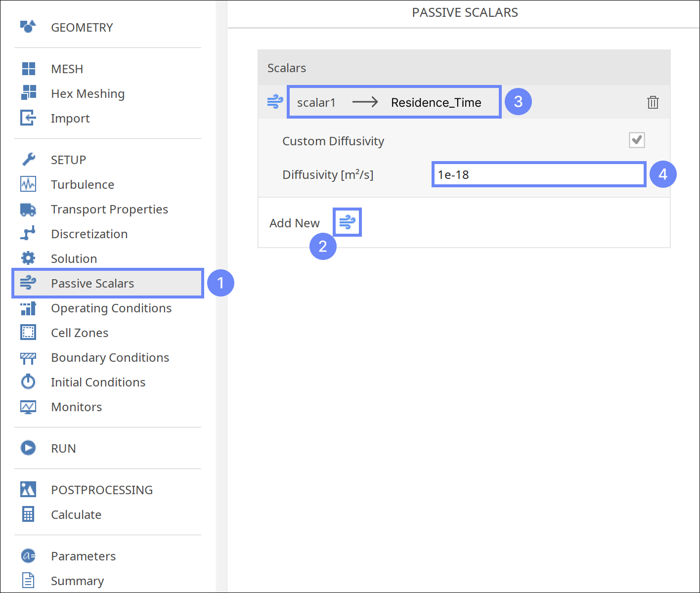Click the Run play icon

28,448
